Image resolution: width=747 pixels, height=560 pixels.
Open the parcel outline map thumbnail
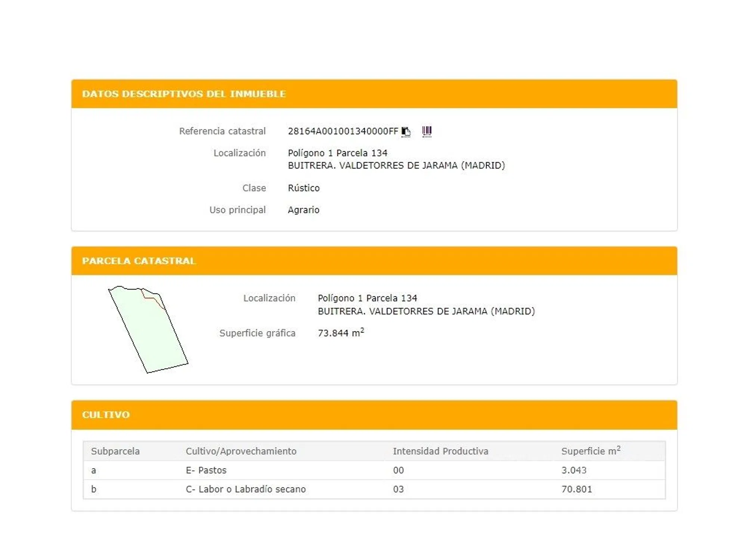(x=149, y=330)
